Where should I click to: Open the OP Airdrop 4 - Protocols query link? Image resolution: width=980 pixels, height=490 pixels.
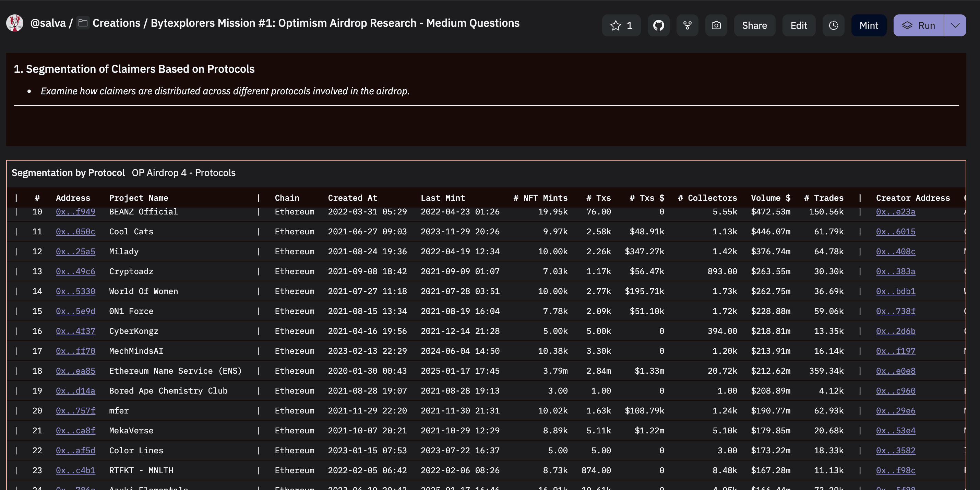[x=184, y=173]
